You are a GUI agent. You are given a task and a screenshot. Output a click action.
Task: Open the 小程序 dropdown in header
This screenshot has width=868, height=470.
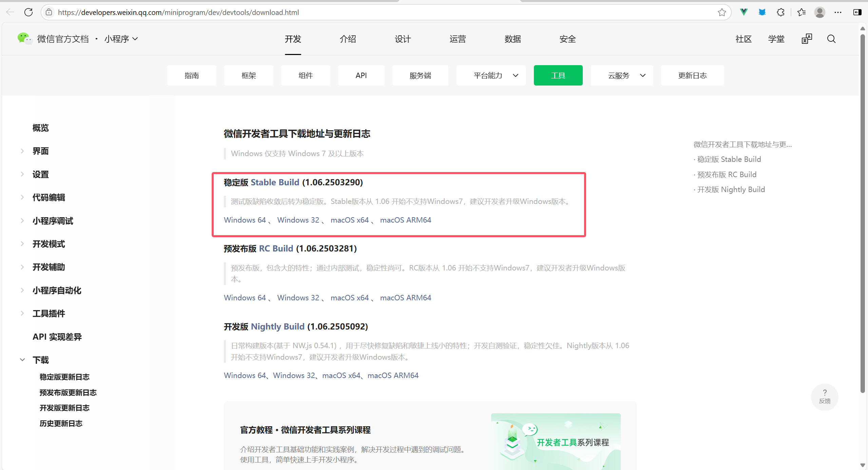point(121,39)
